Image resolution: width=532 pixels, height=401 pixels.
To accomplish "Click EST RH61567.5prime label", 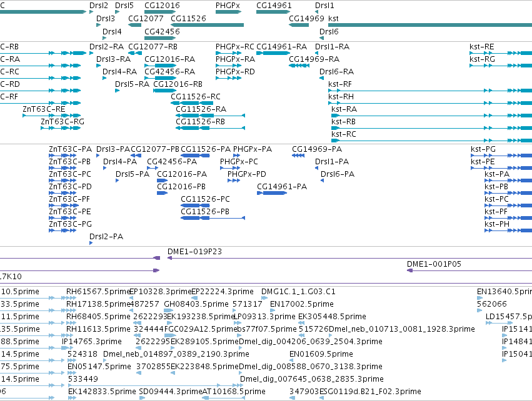I will (x=98, y=292).
